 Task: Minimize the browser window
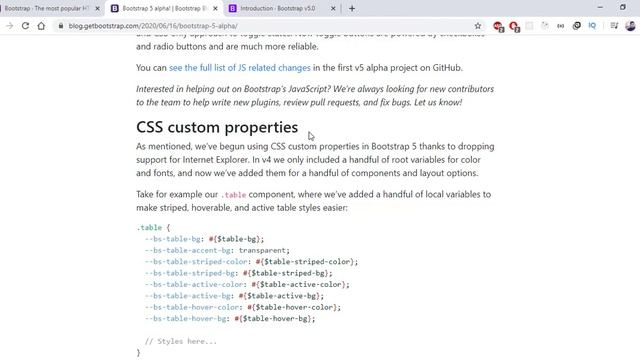(x=600, y=7)
